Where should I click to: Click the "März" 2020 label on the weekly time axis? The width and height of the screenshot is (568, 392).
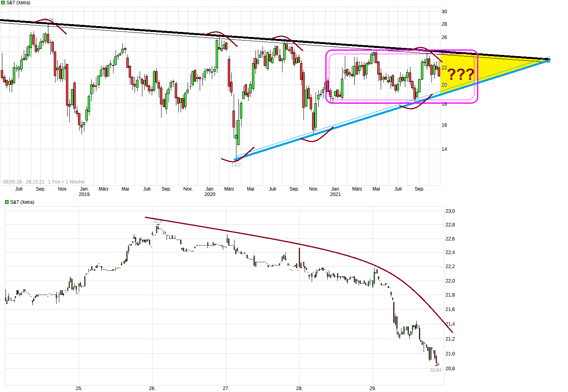click(229, 188)
